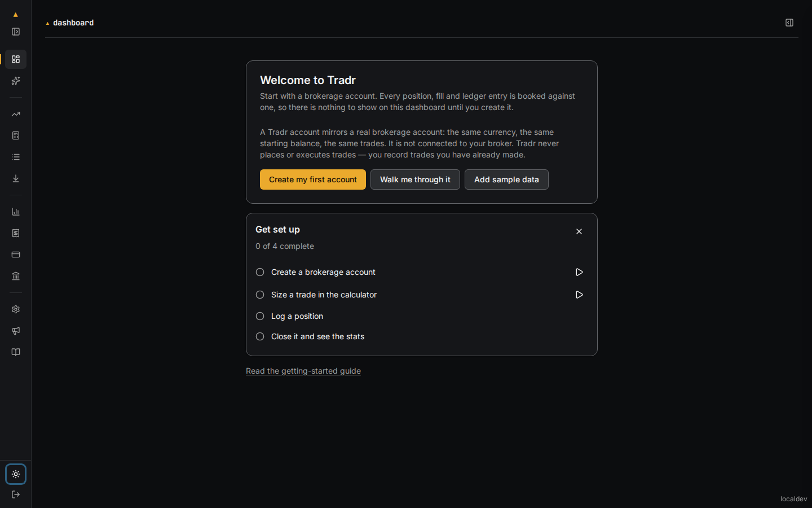Viewport: 812px width, 508px height.
Task: Click the orange Tradr triangle logo in sidebar
Action: [16, 15]
